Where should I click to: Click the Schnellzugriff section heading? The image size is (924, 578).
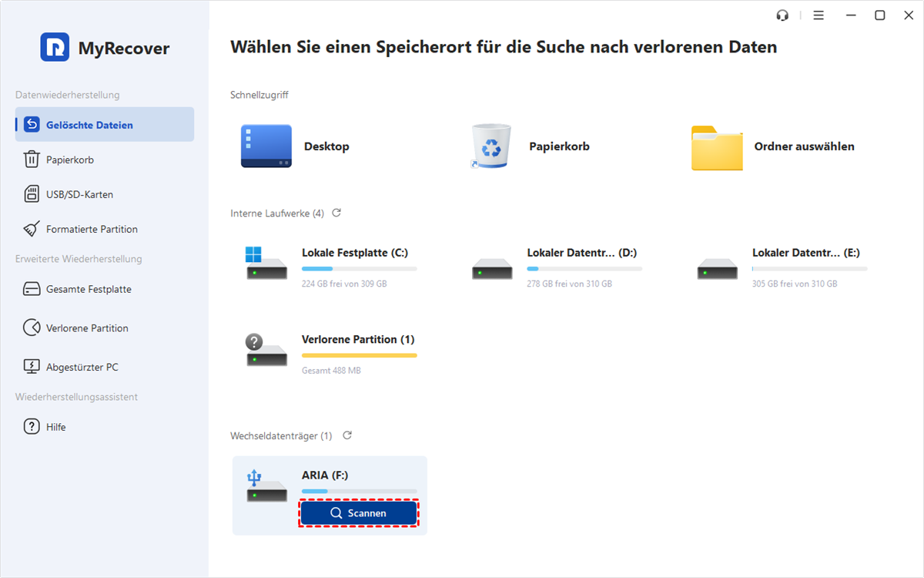(x=259, y=95)
